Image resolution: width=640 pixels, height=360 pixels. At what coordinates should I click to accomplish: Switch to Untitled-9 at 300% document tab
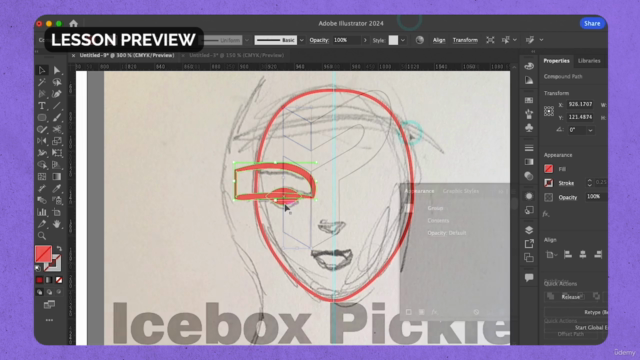[x=127, y=56]
